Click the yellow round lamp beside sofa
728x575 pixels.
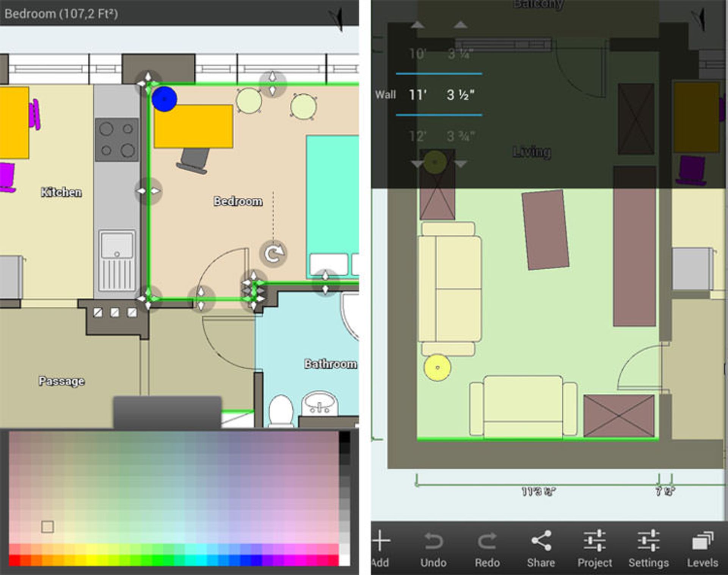(438, 368)
